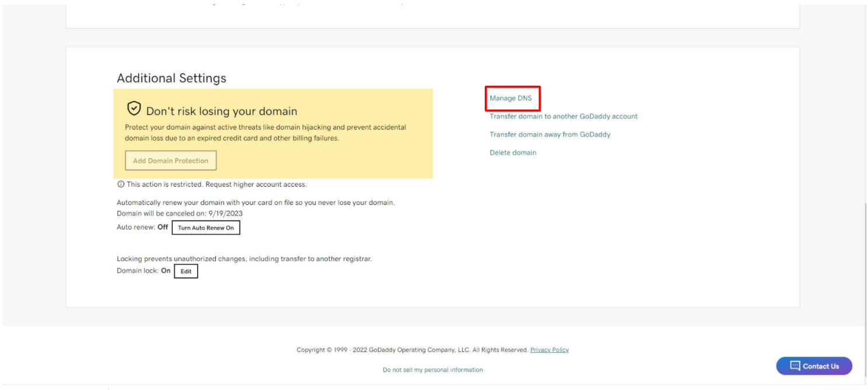This screenshot has width=868, height=390.
Task: Click the Additional Settings heading
Action: point(171,78)
